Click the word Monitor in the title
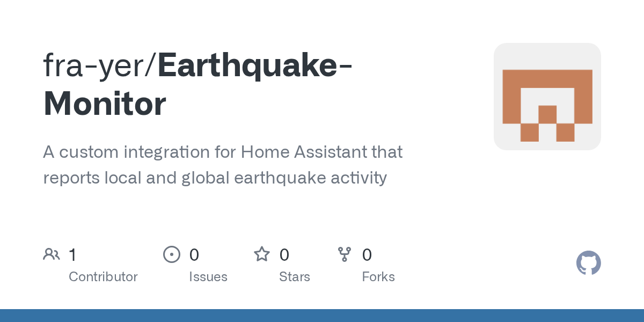 [105, 104]
